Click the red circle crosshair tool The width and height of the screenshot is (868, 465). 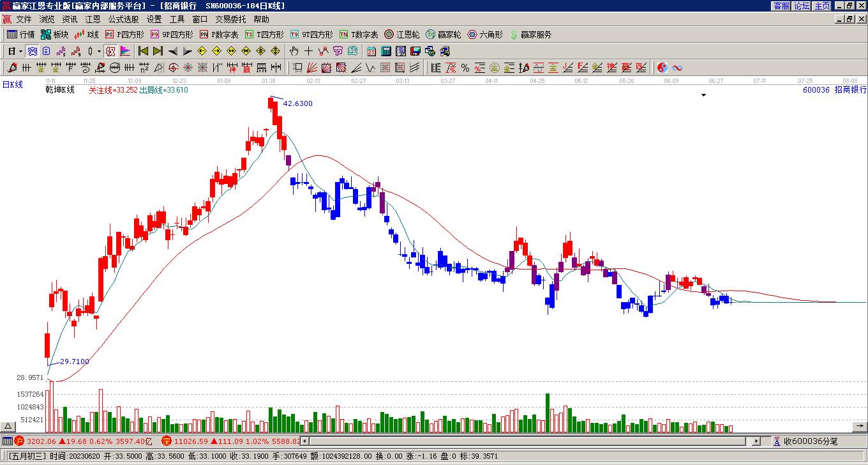point(174,68)
